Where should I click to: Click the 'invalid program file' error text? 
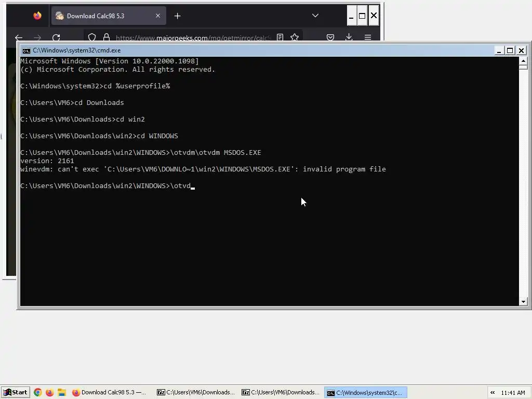click(344, 169)
